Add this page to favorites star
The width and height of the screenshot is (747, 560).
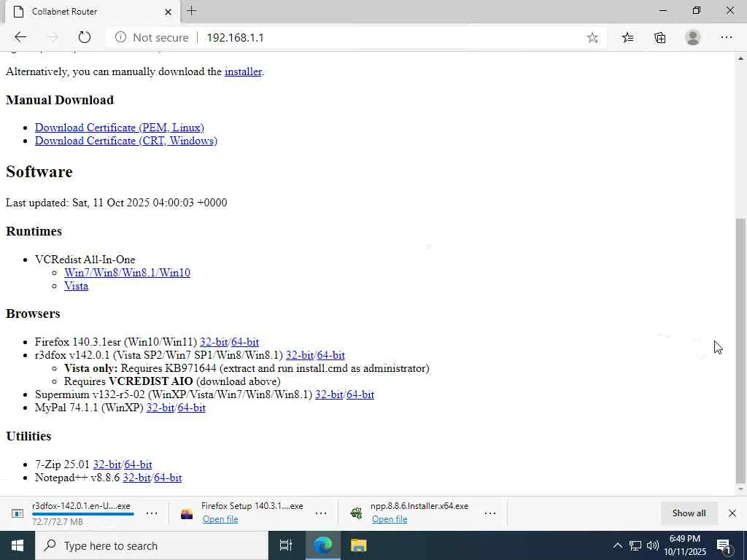click(x=592, y=38)
